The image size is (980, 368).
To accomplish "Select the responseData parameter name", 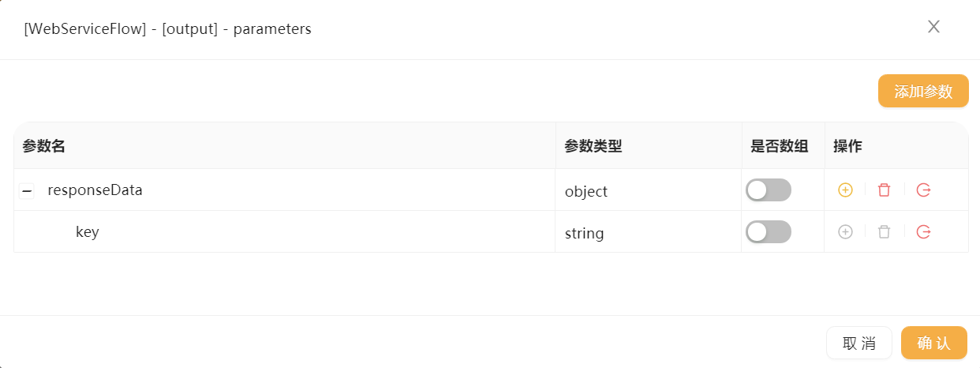I will pos(95,190).
